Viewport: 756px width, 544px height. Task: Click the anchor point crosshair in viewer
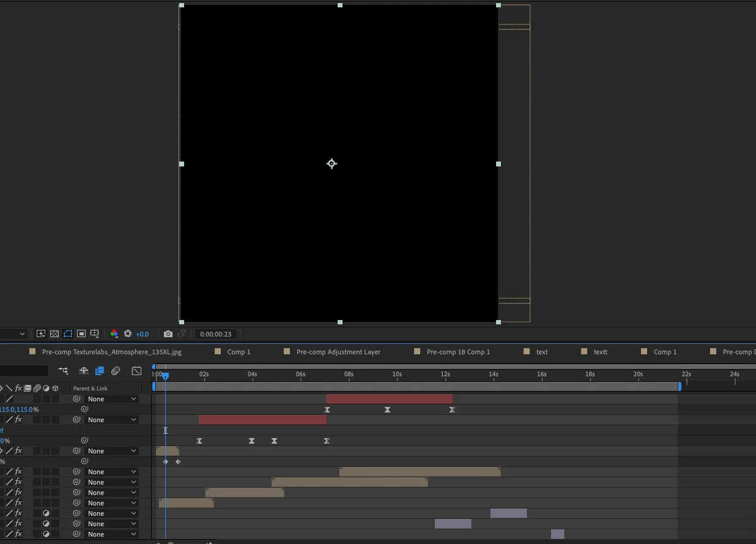(332, 163)
